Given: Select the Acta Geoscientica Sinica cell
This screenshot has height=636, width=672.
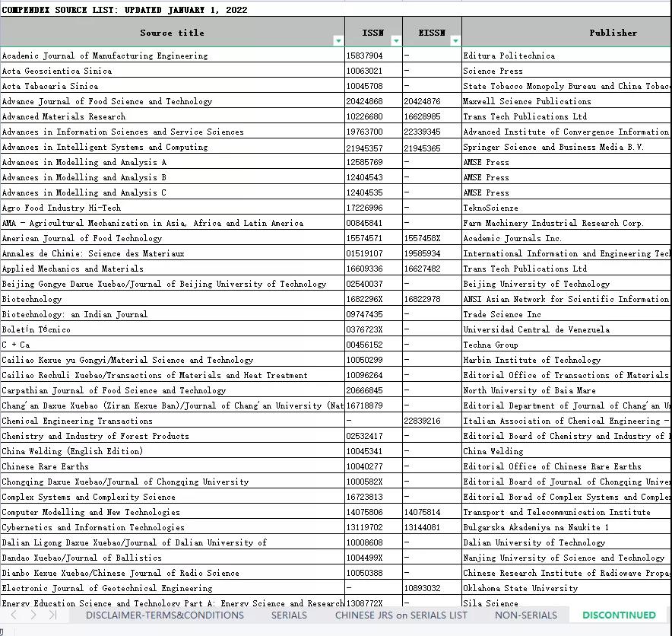Looking at the screenshot, I should [x=173, y=71].
